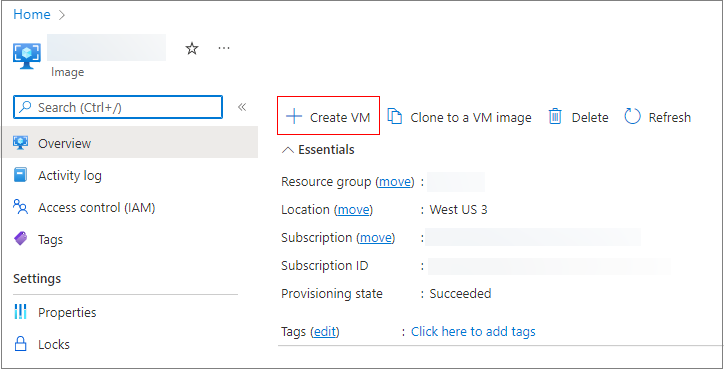Click 'Click here to add tags' link

point(473,332)
